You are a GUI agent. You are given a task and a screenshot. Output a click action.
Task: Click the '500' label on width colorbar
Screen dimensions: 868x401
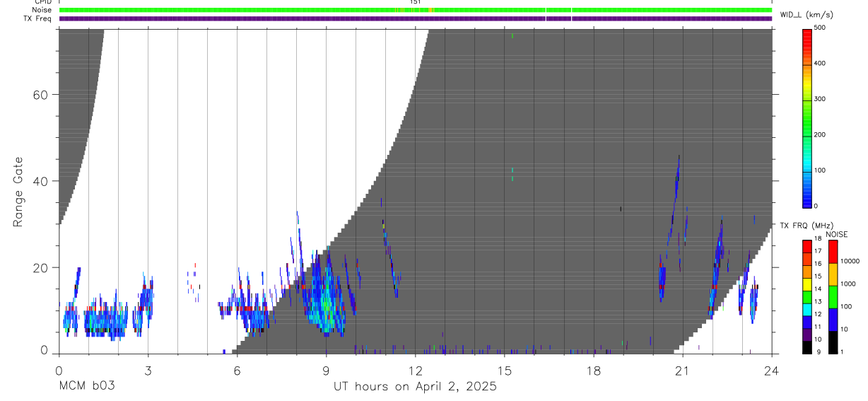[819, 28]
